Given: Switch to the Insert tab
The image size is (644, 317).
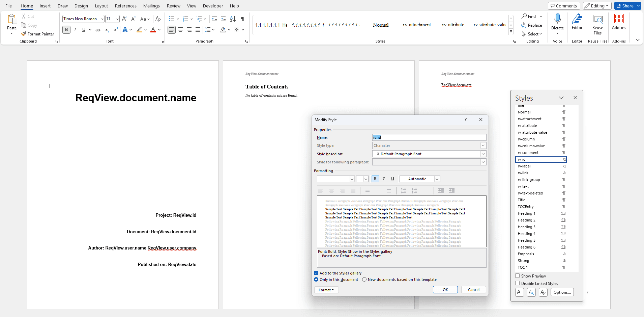Looking at the screenshot, I should (45, 6).
